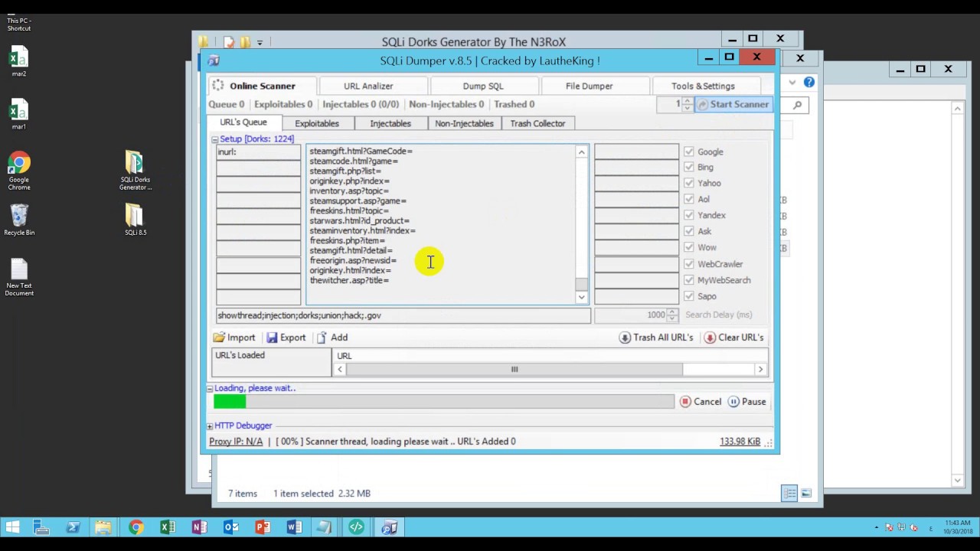This screenshot has height=551, width=980.
Task: Select the Exploitables sub-tab
Action: coord(317,123)
